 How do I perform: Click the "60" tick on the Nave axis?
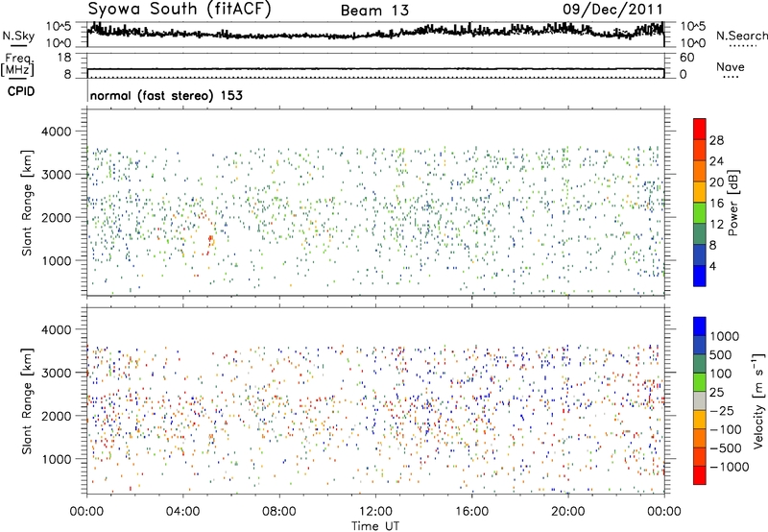click(x=687, y=58)
